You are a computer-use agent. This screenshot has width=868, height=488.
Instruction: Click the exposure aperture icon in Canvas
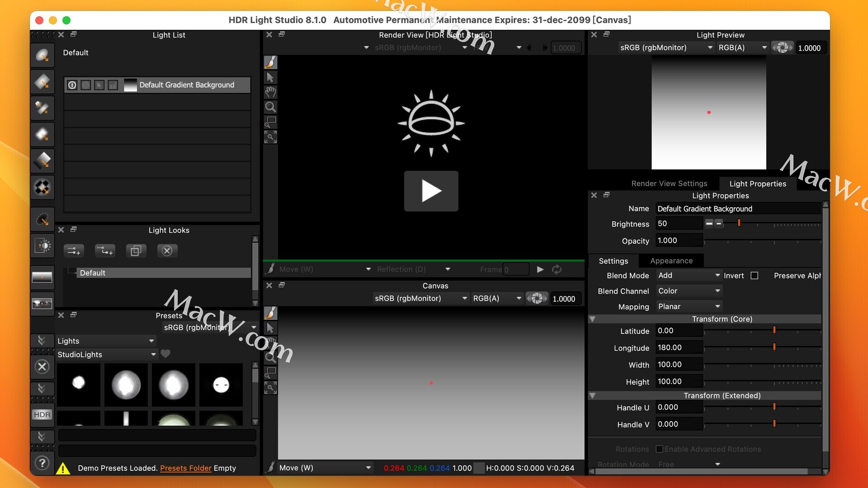tap(537, 298)
